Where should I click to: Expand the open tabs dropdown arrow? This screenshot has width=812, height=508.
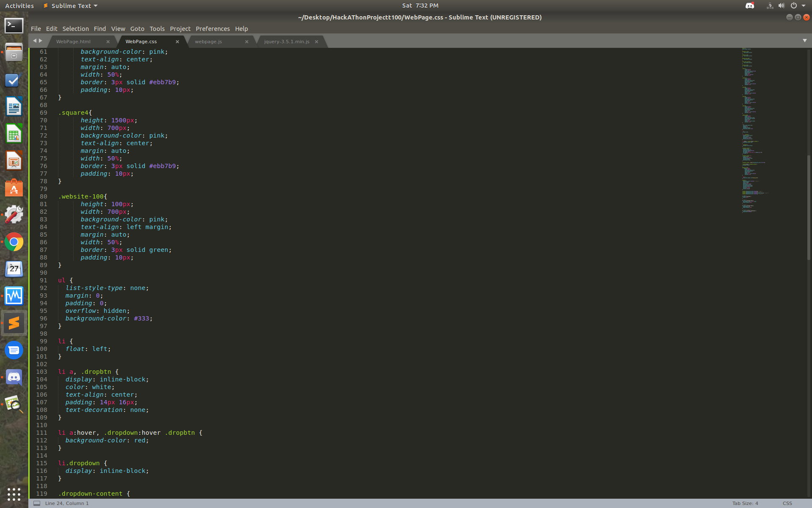[x=804, y=41]
